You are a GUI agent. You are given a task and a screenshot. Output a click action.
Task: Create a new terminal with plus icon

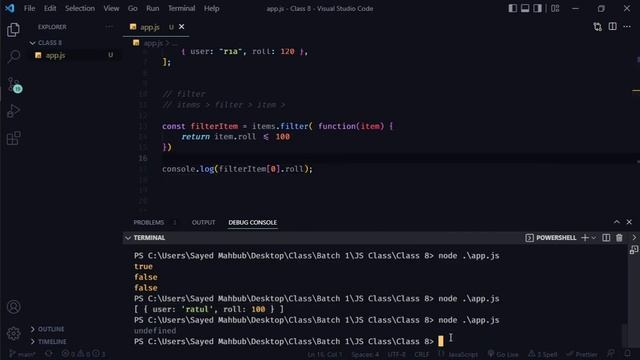point(584,238)
